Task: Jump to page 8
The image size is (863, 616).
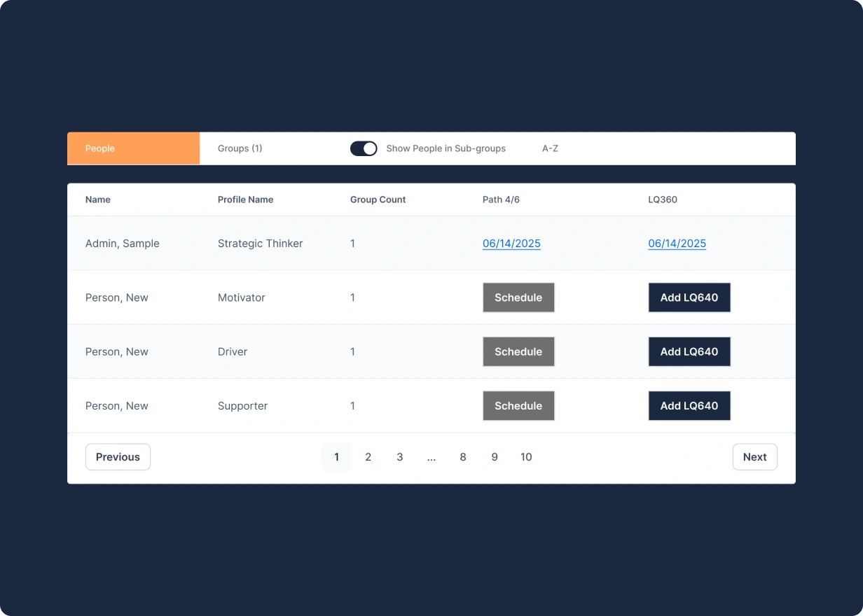Action: click(x=463, y=457)
